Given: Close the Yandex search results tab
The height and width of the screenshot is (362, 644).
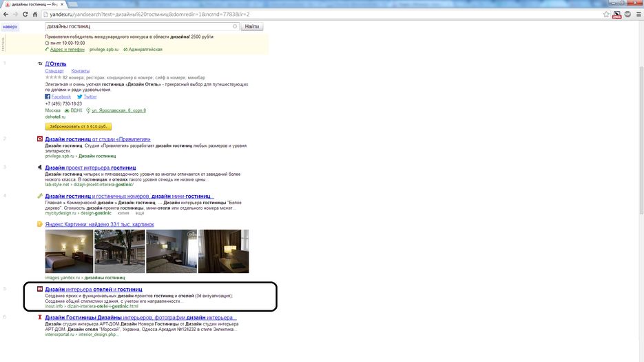Looking at the screenshot, I should 63,4.
